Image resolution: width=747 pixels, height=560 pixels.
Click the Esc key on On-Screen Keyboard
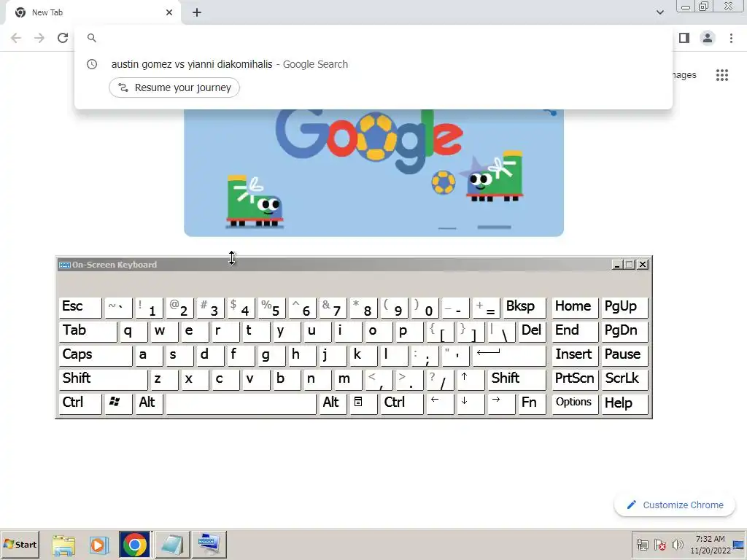click(x=80, y=307)
